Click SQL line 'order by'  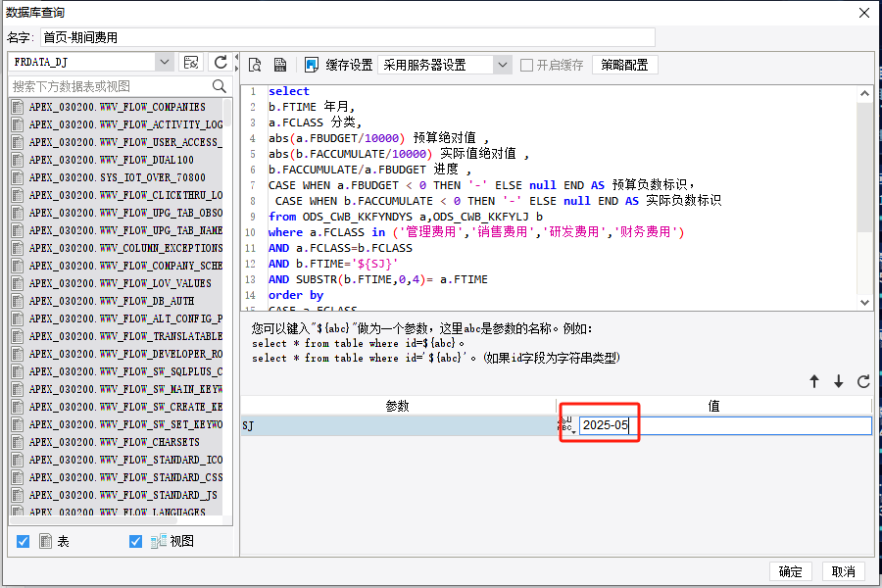pos(296,295)
